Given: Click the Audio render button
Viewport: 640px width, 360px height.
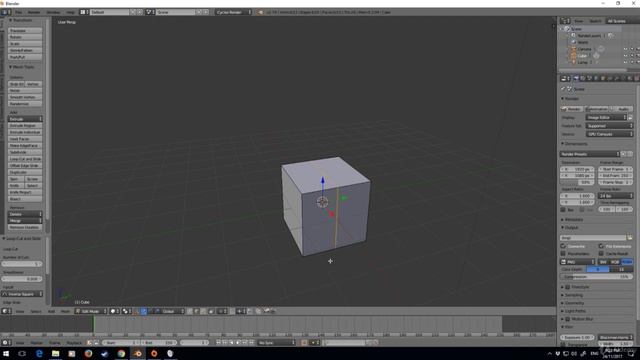Looking at the screenshot, I should [622, 109].
